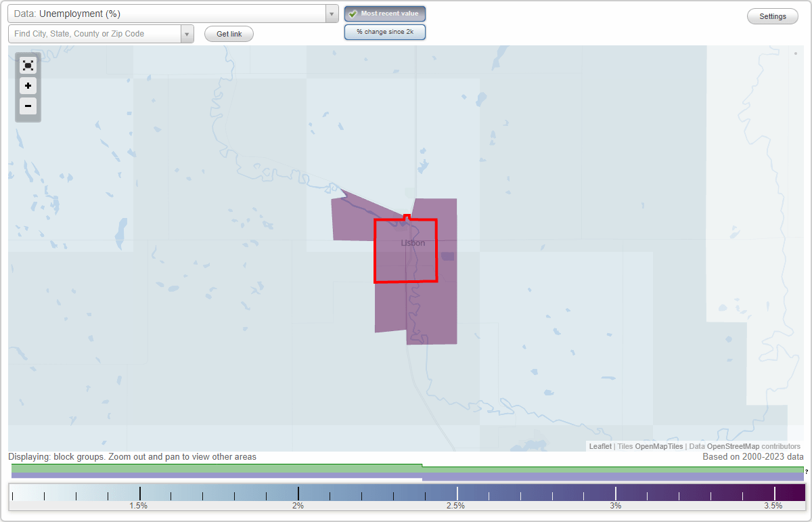The width and height of the screenshot is (812, 522).
Task: Click the Get link button
Action: tap(228, 33)
